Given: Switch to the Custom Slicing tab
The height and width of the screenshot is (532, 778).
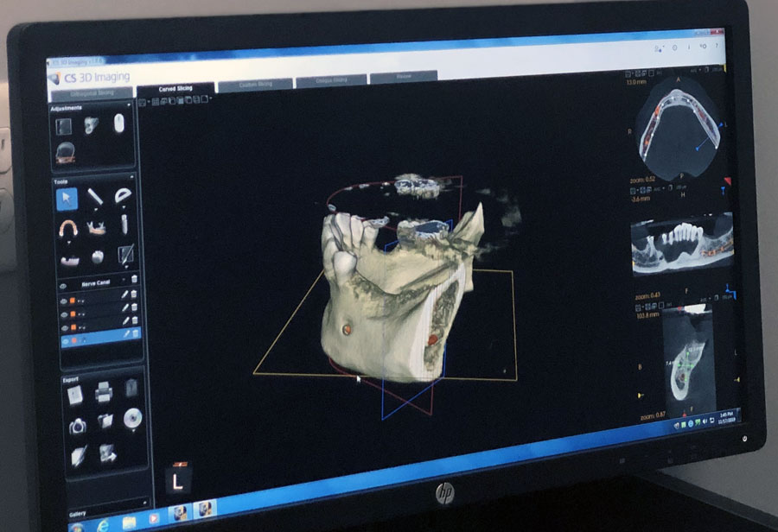Looking at the screenshot, I should coord(254,83).
